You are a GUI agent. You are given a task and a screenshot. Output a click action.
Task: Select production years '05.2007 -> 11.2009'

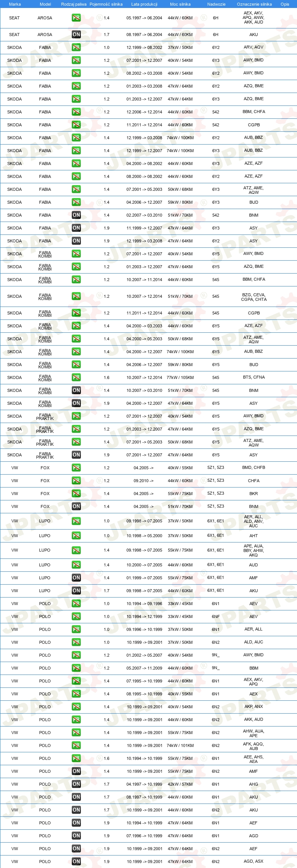pos(144,668)
